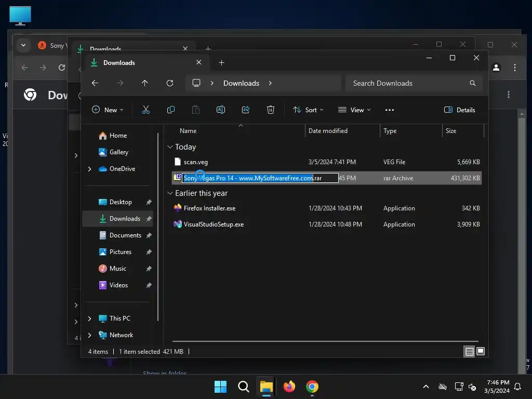
Task: Select Home in navigation pane
Action: 117,136
